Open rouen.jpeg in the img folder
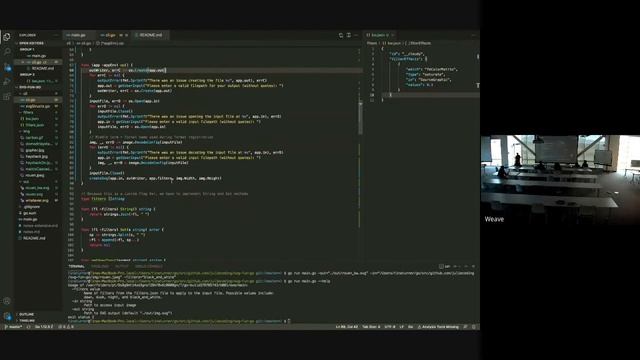This screenshot has height=360, width=640. pyautogui.click(x=38, y=175)
